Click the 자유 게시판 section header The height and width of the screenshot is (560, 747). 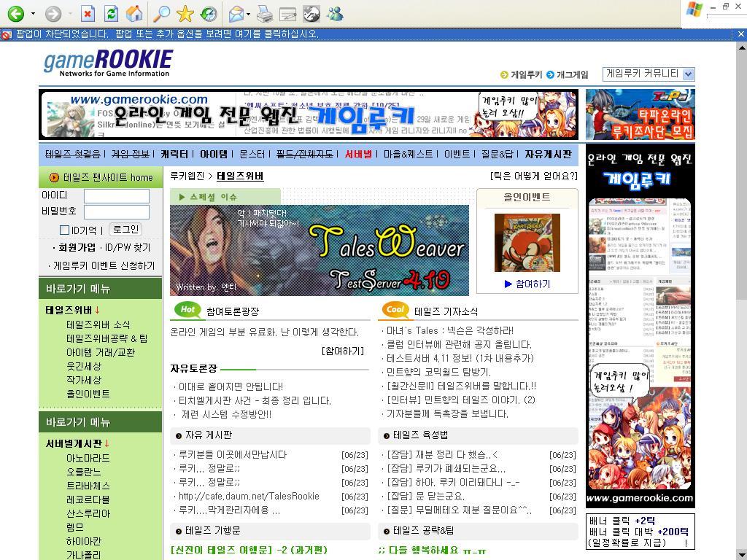pos(270,435)
